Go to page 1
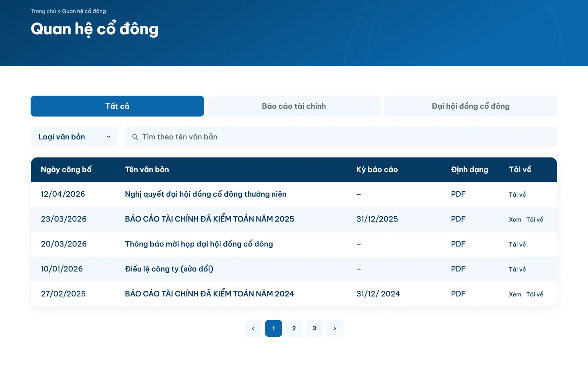The image size is (588, 368). pos(274,328)
